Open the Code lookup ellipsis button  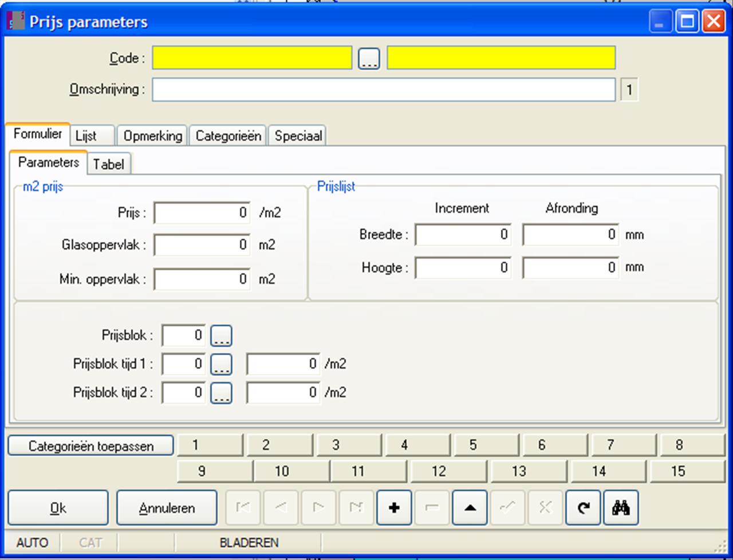pyautogui.click(x=369, y=58)
